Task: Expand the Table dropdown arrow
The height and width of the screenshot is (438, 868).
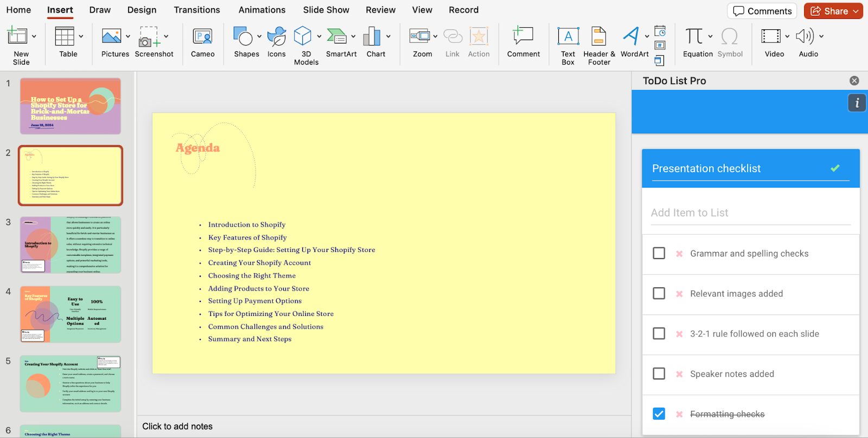Action: click(81, 36)
